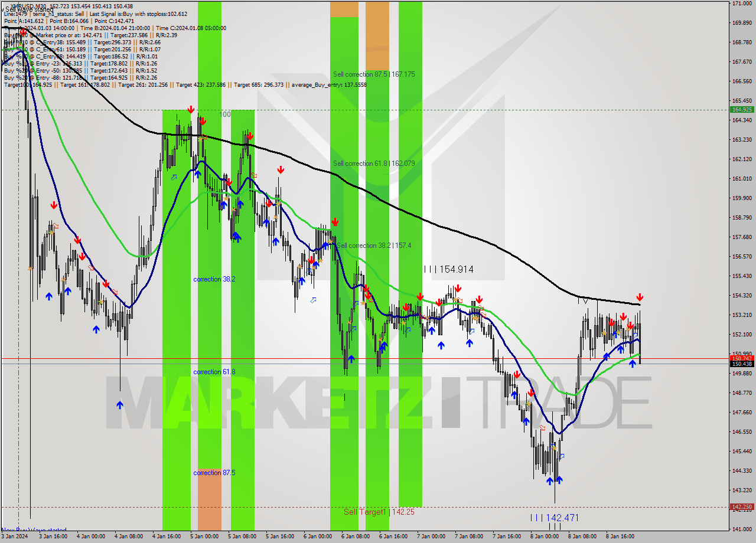This screenshot has height=543, width=756.
Task: Click the Entry -50 Target:172.643 line
Action: (80, 70)
